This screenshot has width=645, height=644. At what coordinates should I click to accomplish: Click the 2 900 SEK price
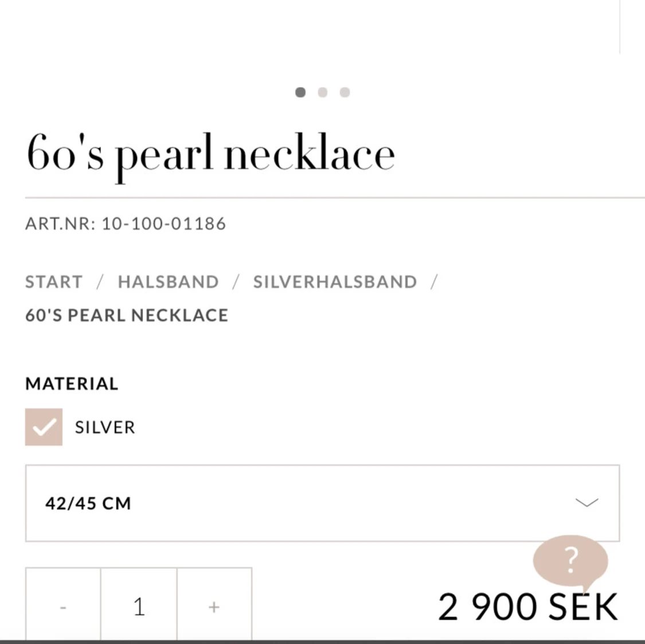[x=528, y=607]
